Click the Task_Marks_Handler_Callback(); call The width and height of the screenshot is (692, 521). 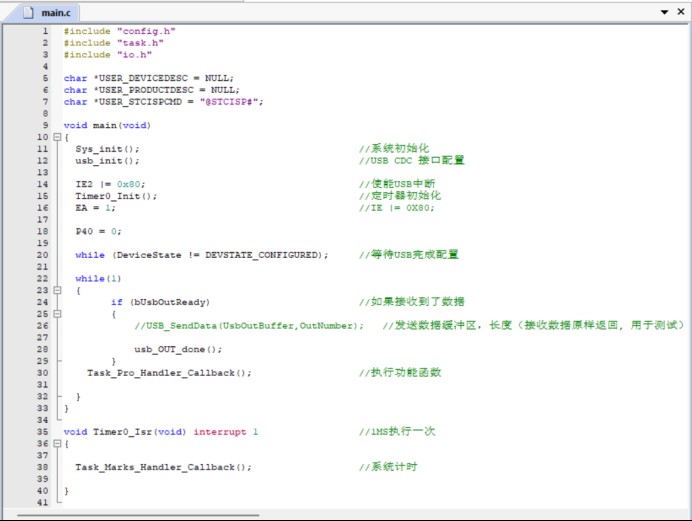click(x=163, y=467)
